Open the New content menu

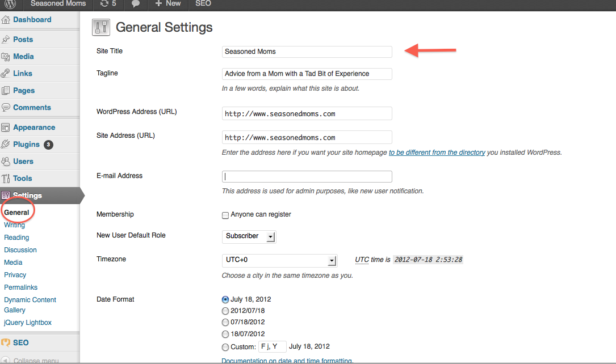(x=167, y=3)
